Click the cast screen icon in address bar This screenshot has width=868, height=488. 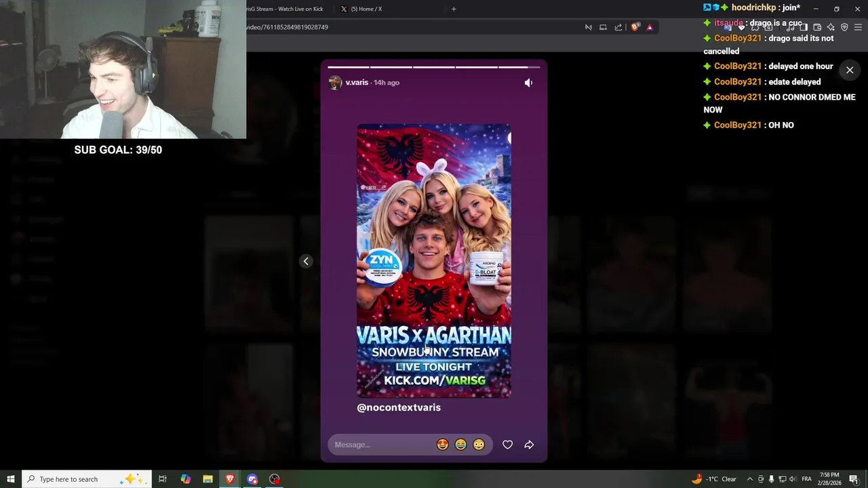tap(603, 27)
